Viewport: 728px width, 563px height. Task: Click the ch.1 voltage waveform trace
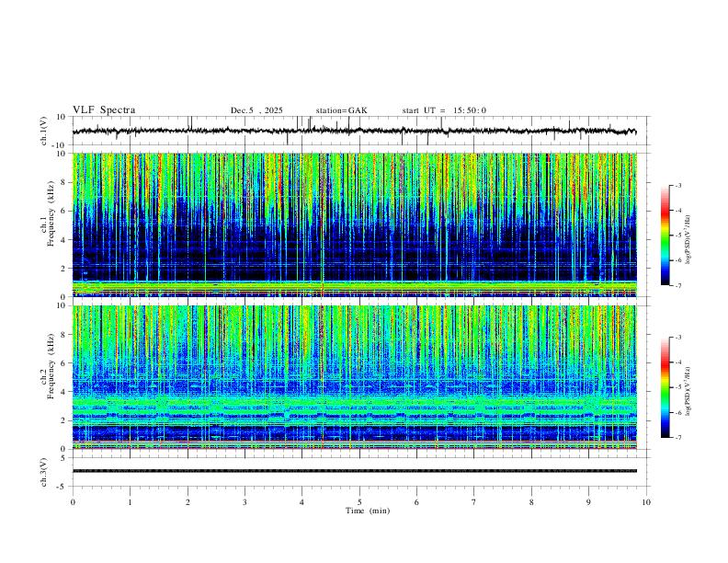click(354, 131)
